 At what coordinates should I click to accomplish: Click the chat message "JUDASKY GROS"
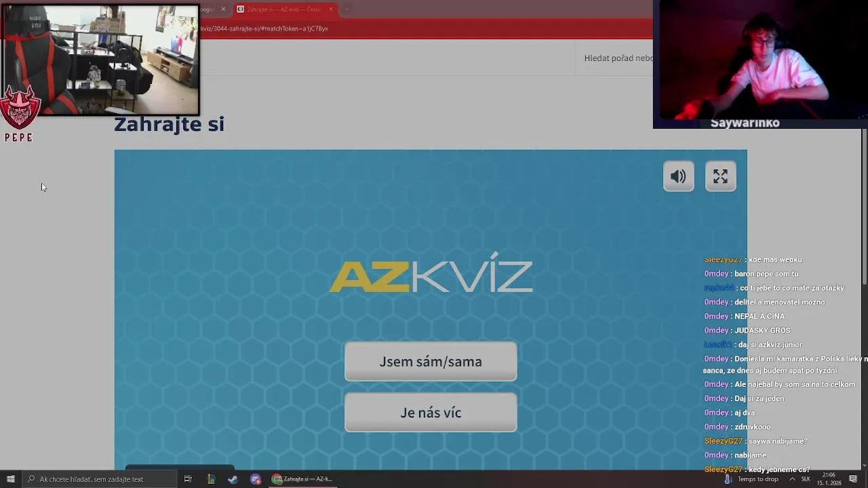[x=762, y=331]
